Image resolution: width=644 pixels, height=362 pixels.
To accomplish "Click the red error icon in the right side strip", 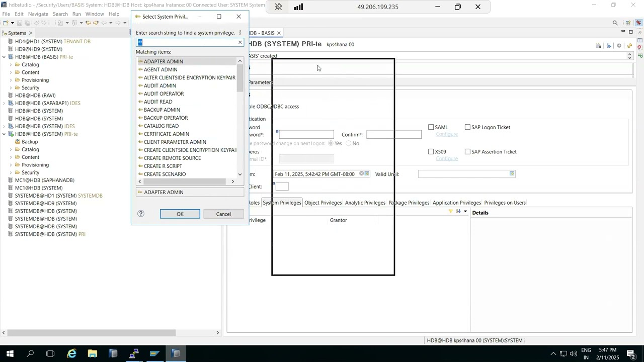I will click(x=639, y=47).
